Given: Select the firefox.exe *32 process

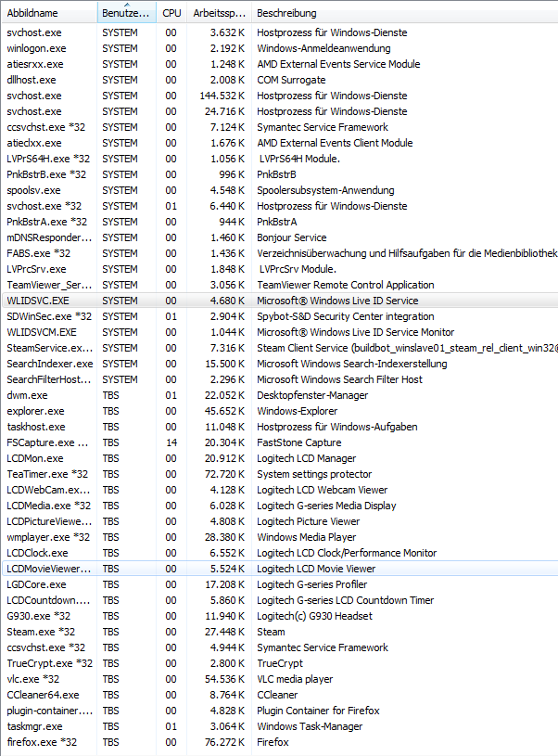Looking at the screenshot, I should (x=280, y=742).
